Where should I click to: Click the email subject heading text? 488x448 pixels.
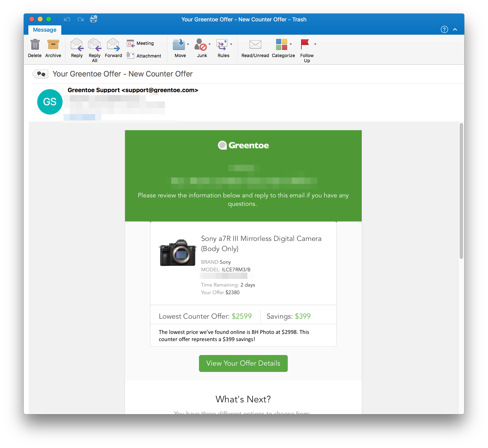[122, 74]
